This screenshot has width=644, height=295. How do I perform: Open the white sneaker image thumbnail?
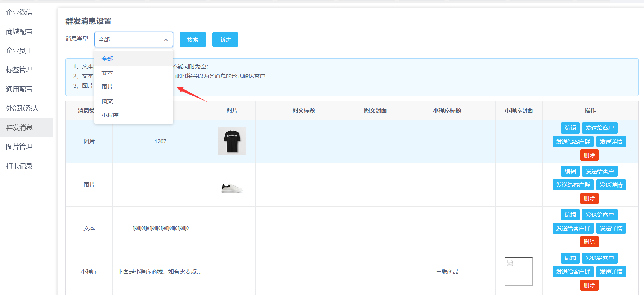pos(232,187)
